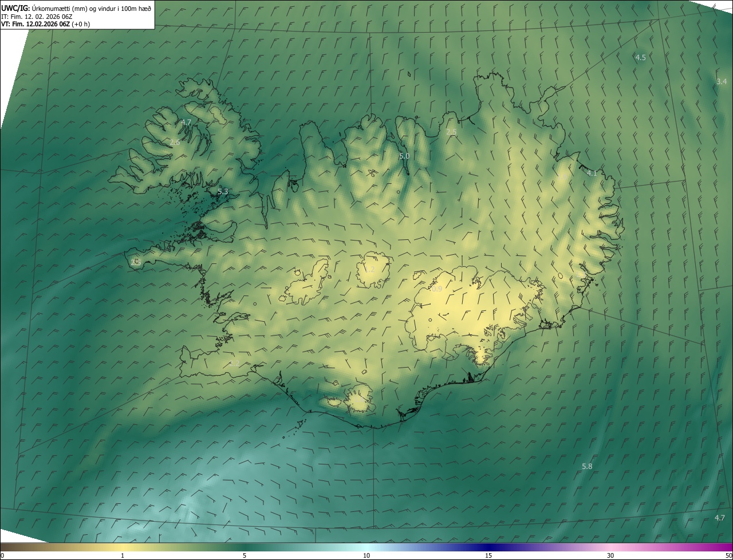Viewport: 733px width, 560px height.
Task: Click the '30' tick label on the color scale
Action: [x=610, y=555]
